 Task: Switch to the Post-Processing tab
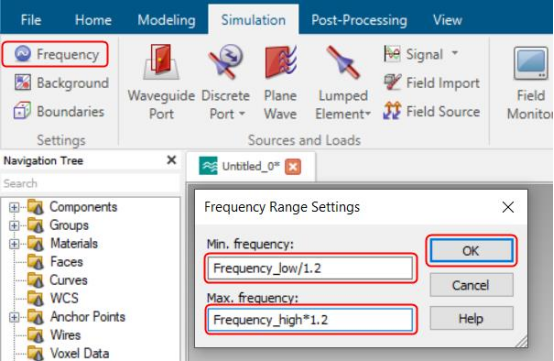(x=359, y=20)
